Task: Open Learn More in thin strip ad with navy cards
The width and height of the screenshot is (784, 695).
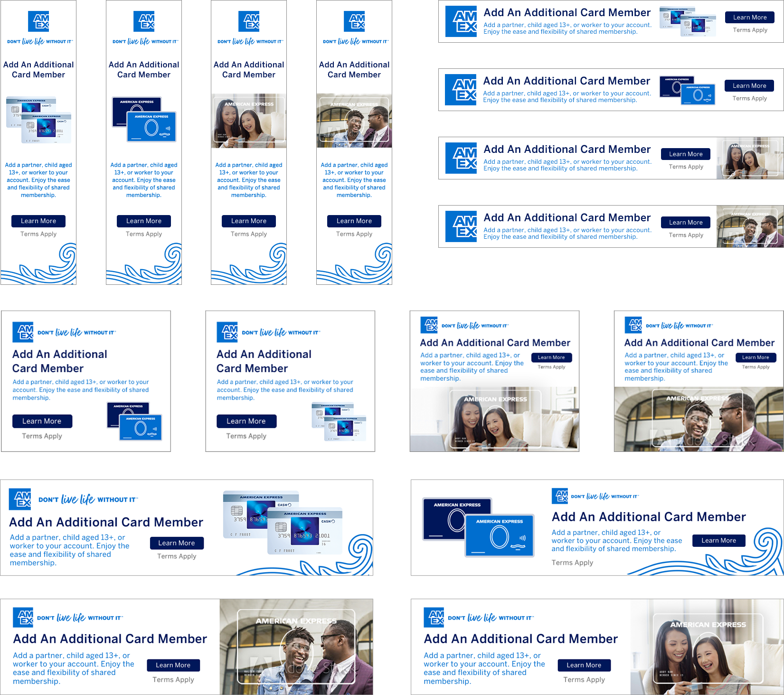Action: [x=749, y=86]
